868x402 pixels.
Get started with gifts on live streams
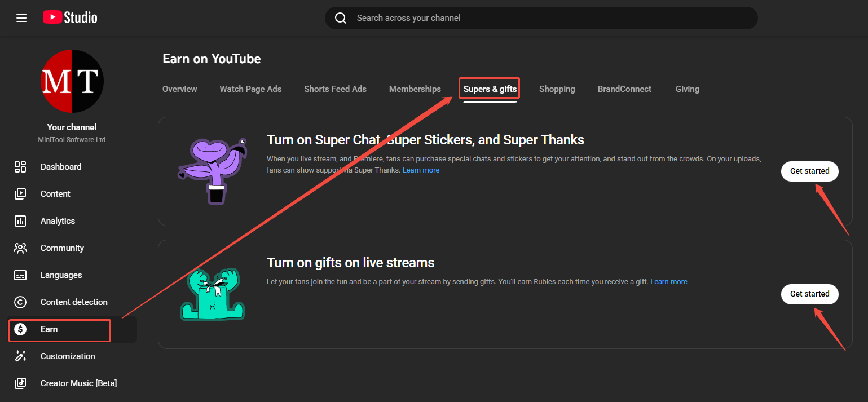tap(809, 294)
